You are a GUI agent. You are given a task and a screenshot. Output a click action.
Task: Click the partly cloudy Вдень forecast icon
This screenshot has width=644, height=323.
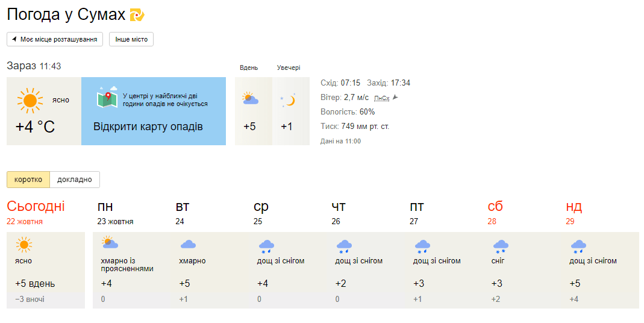[250, 99]
